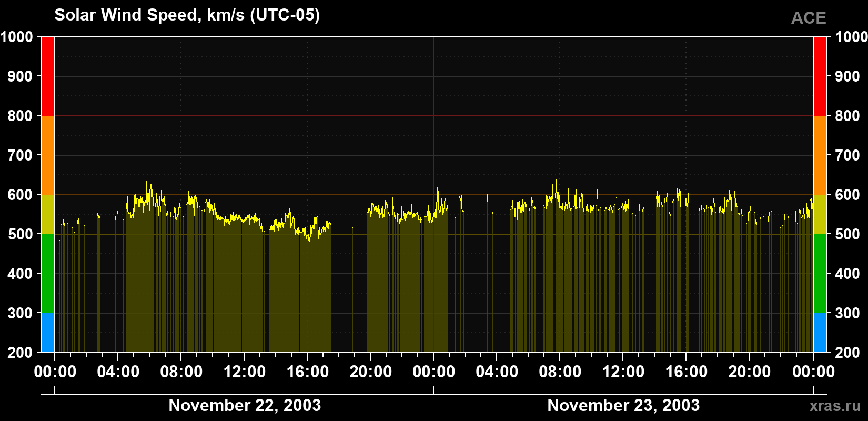Click the orange segment of the left color scale

[x=48, y=155]
